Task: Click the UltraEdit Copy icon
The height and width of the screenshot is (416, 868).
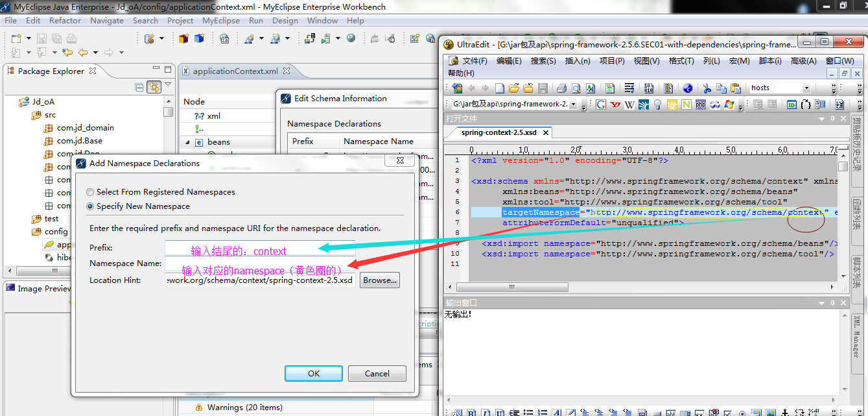Action: point(721,88)
